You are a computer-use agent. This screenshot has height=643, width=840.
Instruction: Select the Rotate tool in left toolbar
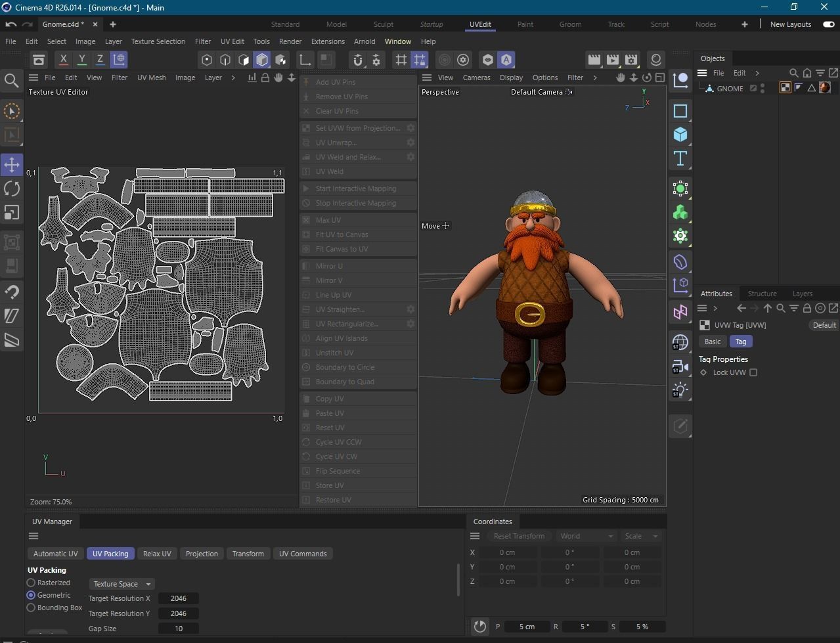(12, 188)
